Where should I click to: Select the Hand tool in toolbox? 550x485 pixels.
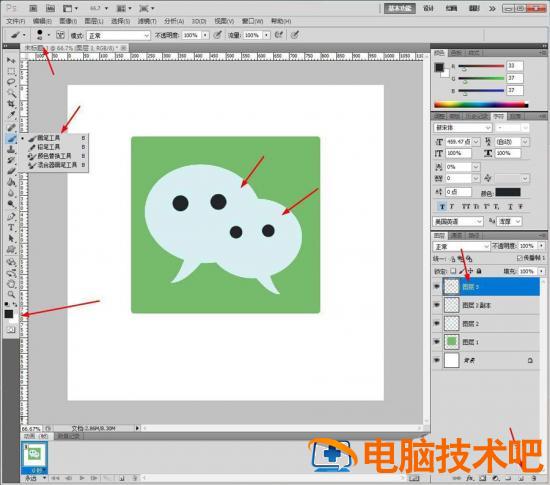coord(11,284)
